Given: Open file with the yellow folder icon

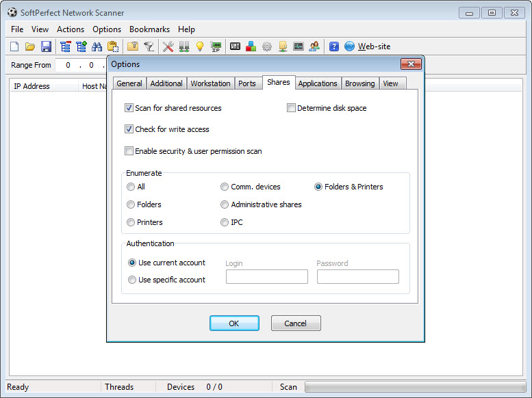Looking at the screenshot, I should [x=30, y=47].
